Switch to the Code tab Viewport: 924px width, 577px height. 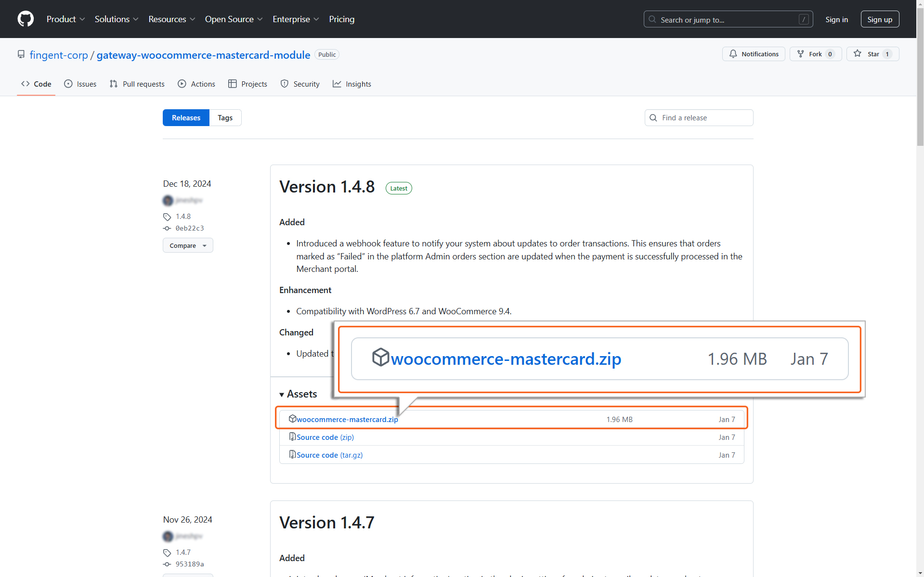click(x=36, y=84)
